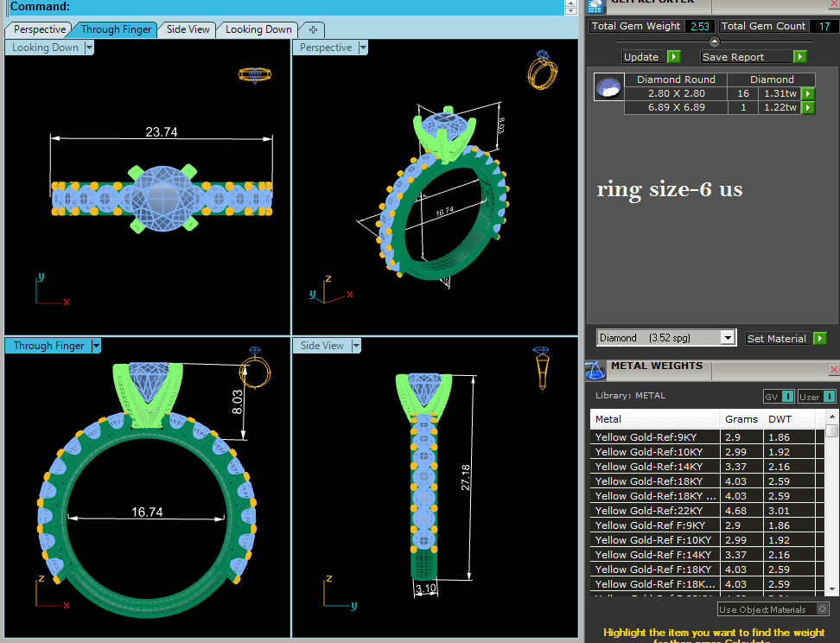Click the Update button
The height and width of the screenshot is (643, 840).
(x=641, y=57)
